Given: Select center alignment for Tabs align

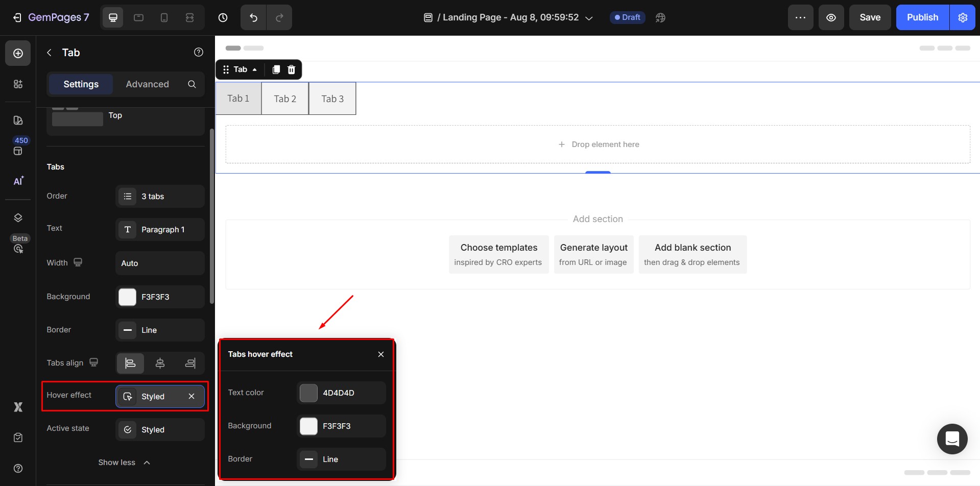Looking at the screenshot, I should (160, 363).
